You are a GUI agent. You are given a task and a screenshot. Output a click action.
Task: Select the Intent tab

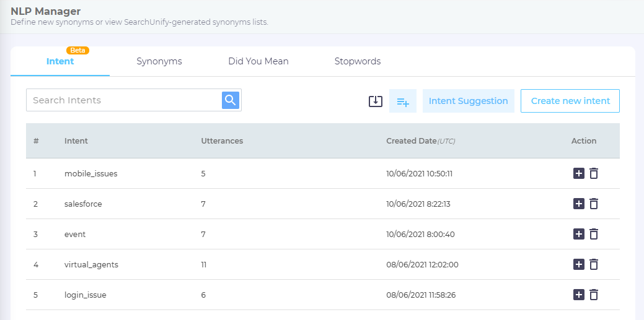click(60, 61)
